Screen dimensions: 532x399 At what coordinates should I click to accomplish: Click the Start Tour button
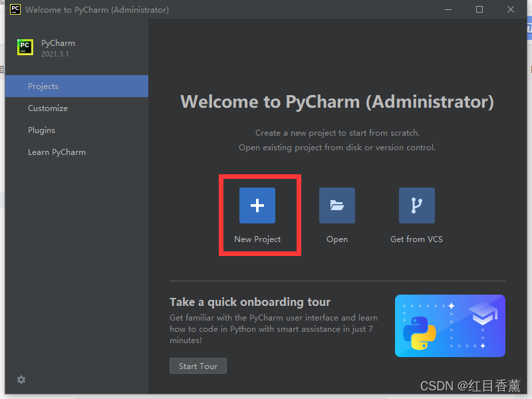pyautogui.click(x=198, y=366)
